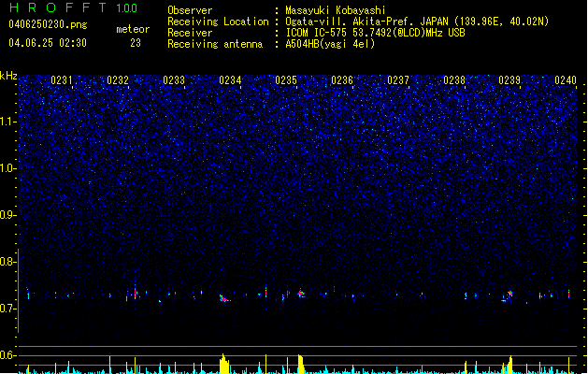Click the bright meteor echo after 0235
Screen dimensions: 588x374
click(301, 294)
